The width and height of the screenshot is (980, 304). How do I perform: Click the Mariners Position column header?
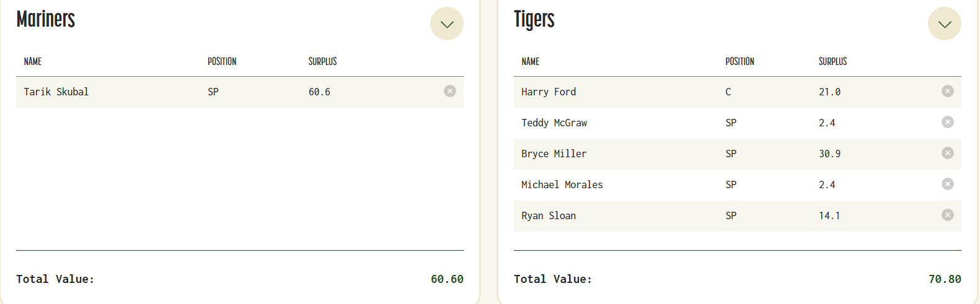[222, 61]
